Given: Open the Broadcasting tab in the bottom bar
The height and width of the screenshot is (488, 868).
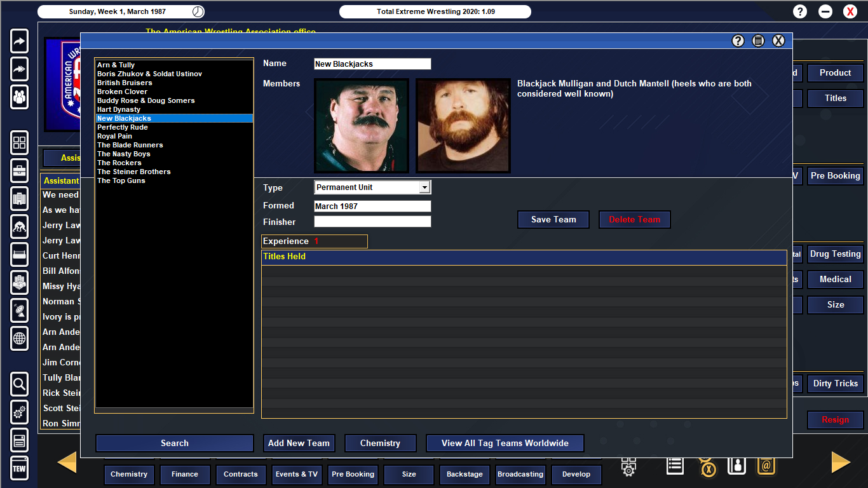Looking at the screenshot, I should [520, 474].
